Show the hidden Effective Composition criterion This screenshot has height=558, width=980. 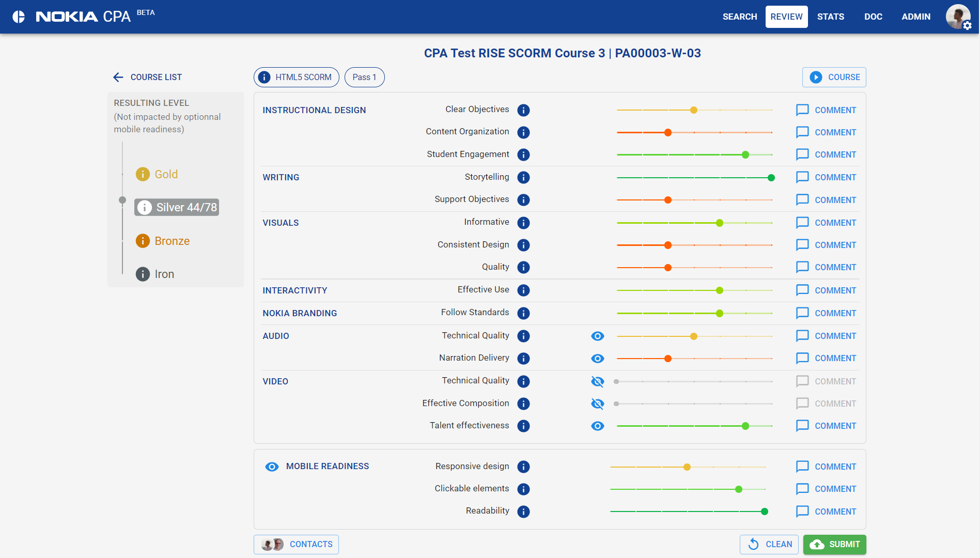598,404
